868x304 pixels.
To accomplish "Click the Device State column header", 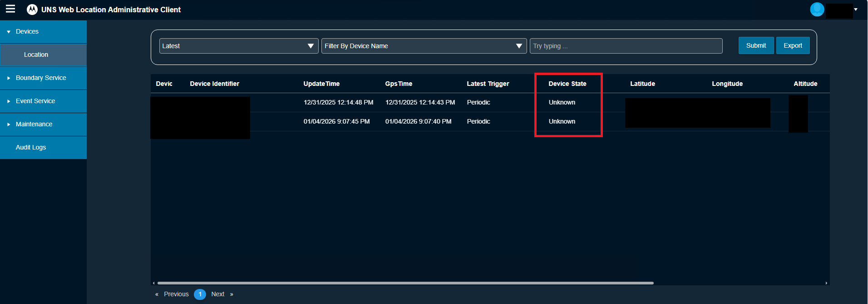I will pos(567,84).
